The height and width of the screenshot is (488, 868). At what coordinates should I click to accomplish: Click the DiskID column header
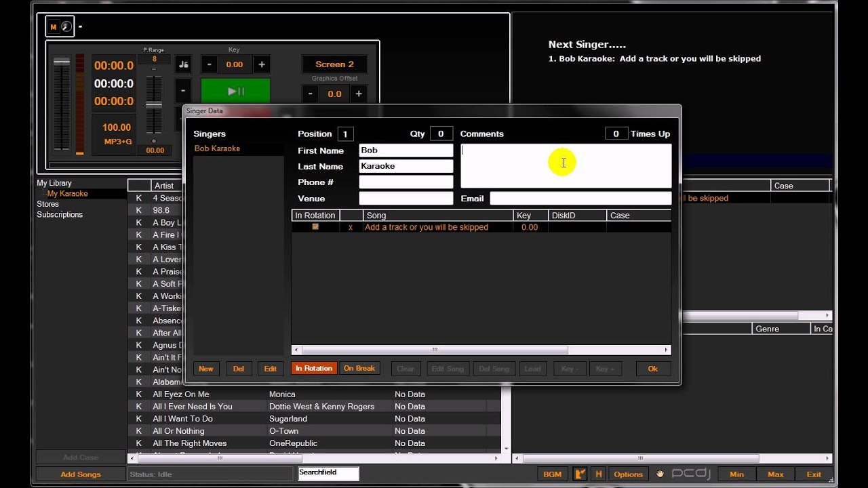point(577,216)
